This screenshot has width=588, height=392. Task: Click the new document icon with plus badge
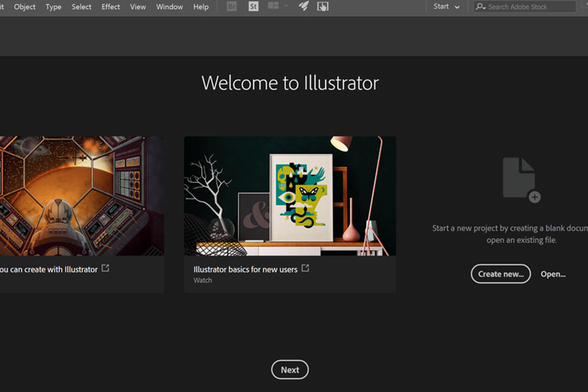(x=521, y=180)
